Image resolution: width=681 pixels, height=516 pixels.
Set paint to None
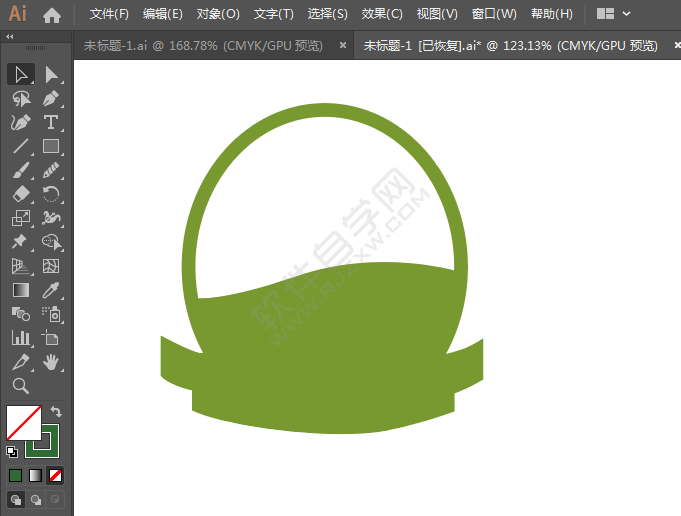[55, 476]
